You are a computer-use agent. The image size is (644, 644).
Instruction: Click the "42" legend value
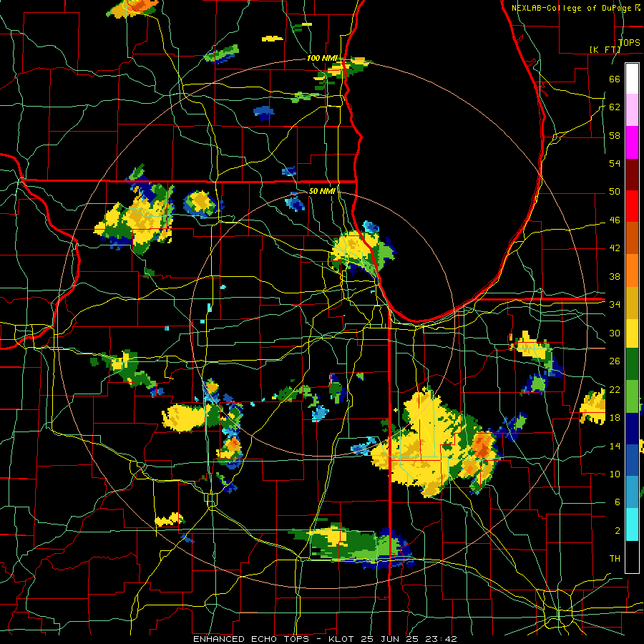tap(615, 248)
